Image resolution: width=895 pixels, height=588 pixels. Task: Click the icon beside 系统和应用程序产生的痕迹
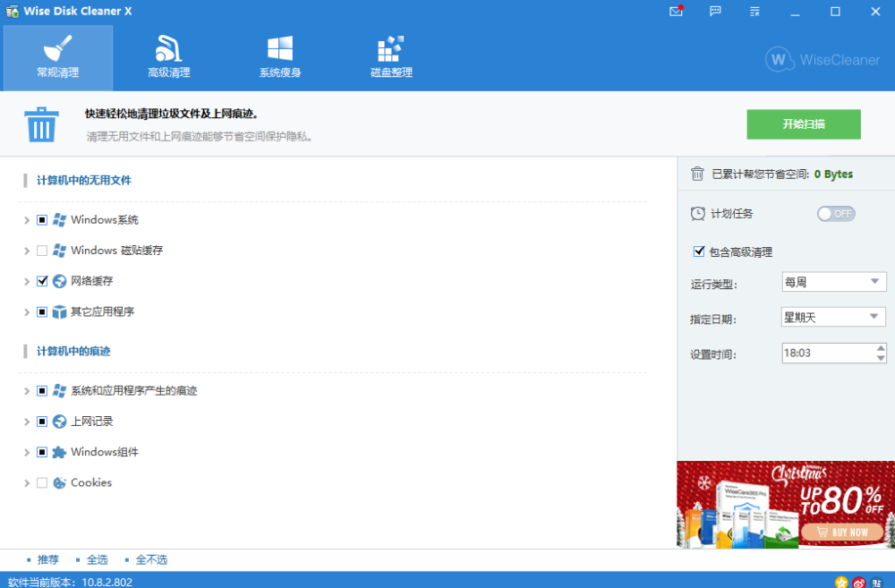59,390
